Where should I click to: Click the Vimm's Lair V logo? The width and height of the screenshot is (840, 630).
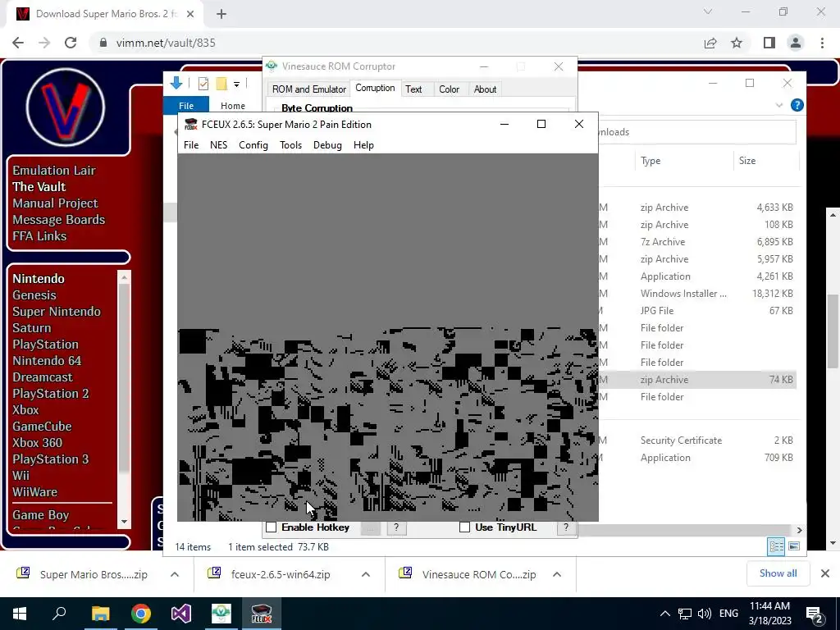[x=66, y=107]
